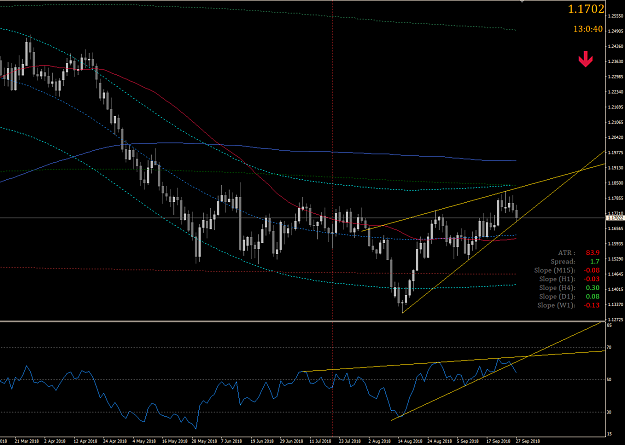Image resolution: width=625 pixels, height=445 pixels.
Task: Click the current price tag on the price axis
Action: [614, 218]
